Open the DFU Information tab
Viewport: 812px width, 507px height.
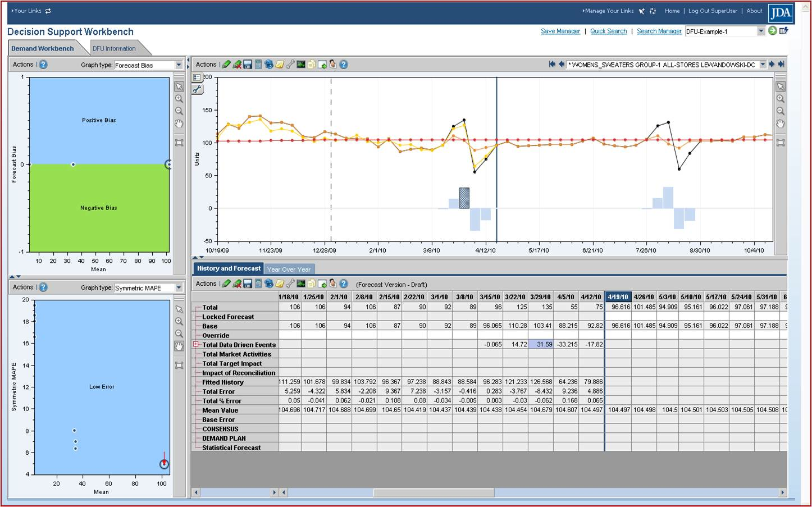114,49
